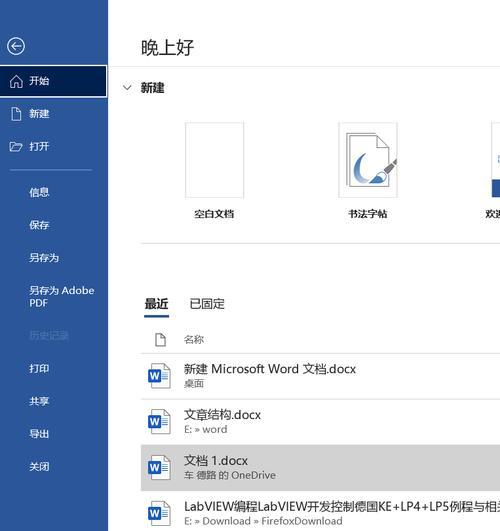This screenshot has height=531, width=500.
Task: Choose the 书法字帖 template thumbnail
Action: pyautogui.click(x=368, y=160)
